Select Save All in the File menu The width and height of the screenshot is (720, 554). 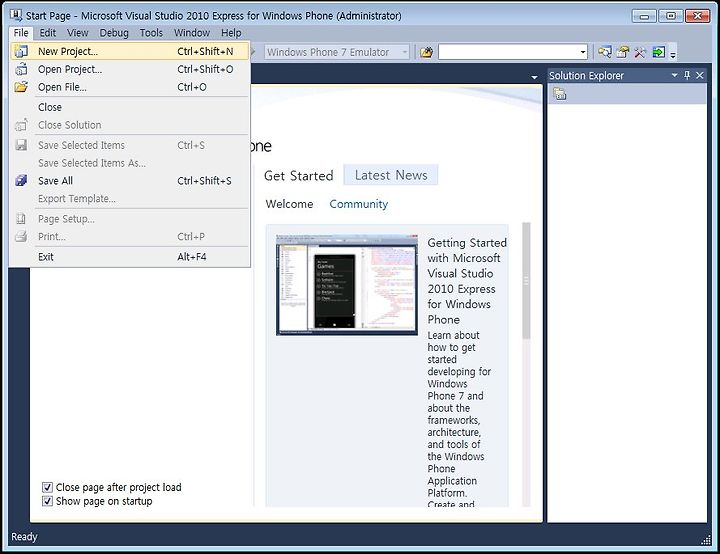[x=130, y=181]
